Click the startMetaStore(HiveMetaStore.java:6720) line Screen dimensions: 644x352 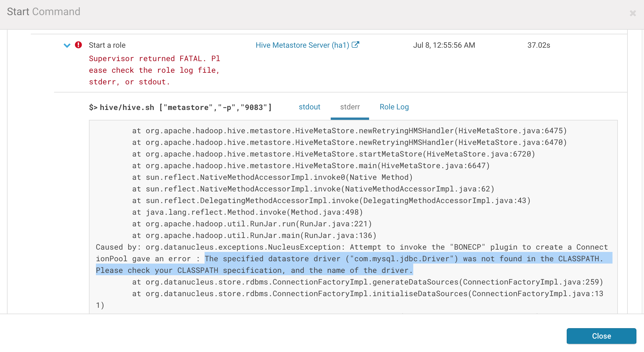pyautogui.click(x=334, y=154)
